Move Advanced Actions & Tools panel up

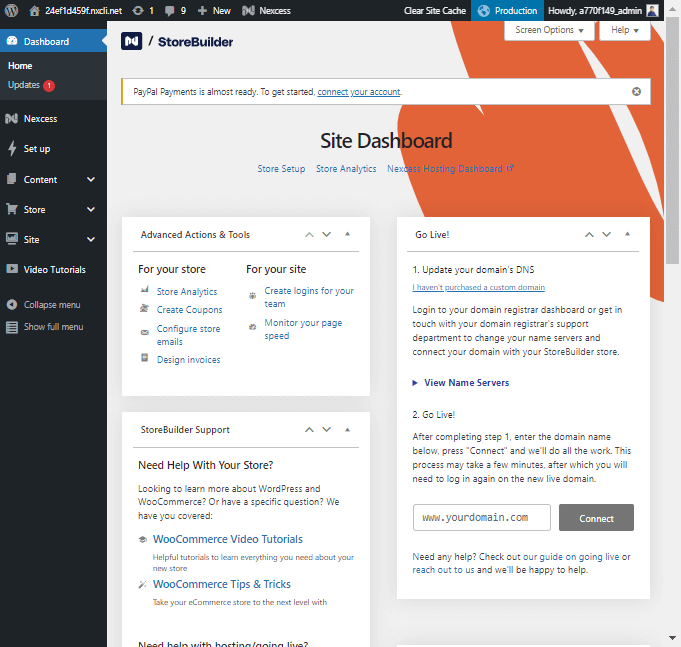point(309,234)
